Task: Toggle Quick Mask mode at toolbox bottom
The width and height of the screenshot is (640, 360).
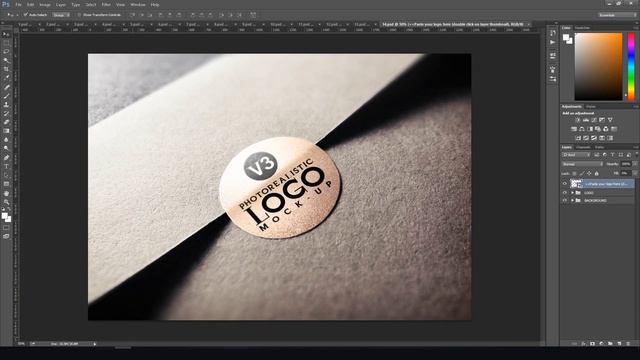Action: [6, 228]
